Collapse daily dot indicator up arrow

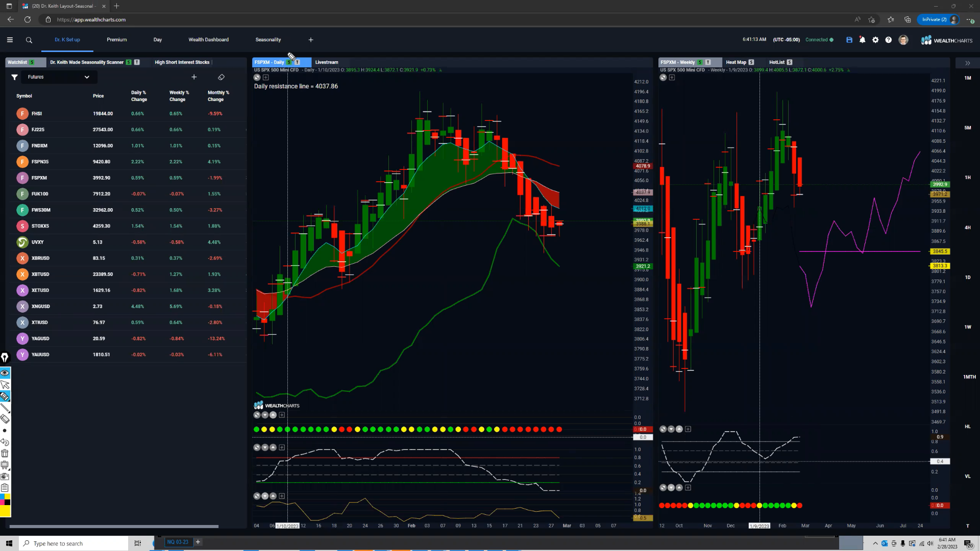point(273,415)
